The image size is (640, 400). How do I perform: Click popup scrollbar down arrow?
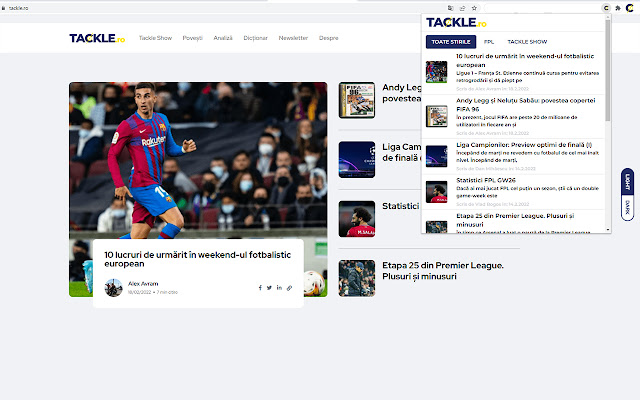pos(608,230)
